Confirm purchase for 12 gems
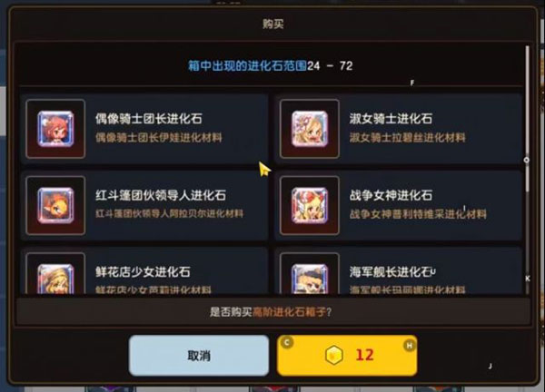Image resolution: width=545 pixels, height=392 pixels. [347, 356]
